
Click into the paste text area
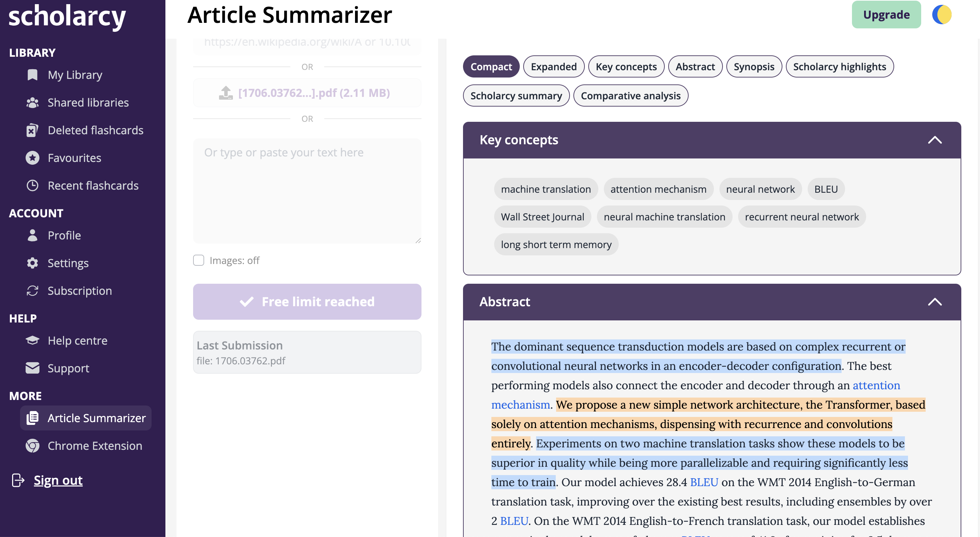(307, 191)
